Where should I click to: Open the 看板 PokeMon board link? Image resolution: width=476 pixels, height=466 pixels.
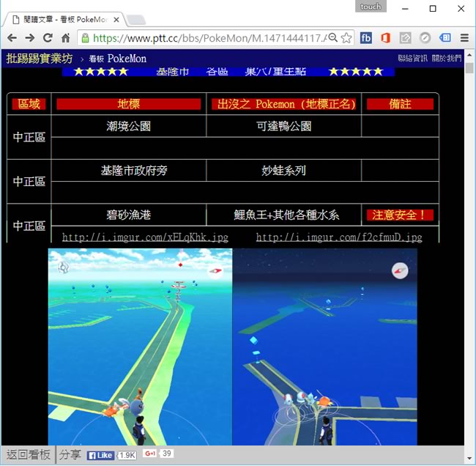(x=118, y=59)
